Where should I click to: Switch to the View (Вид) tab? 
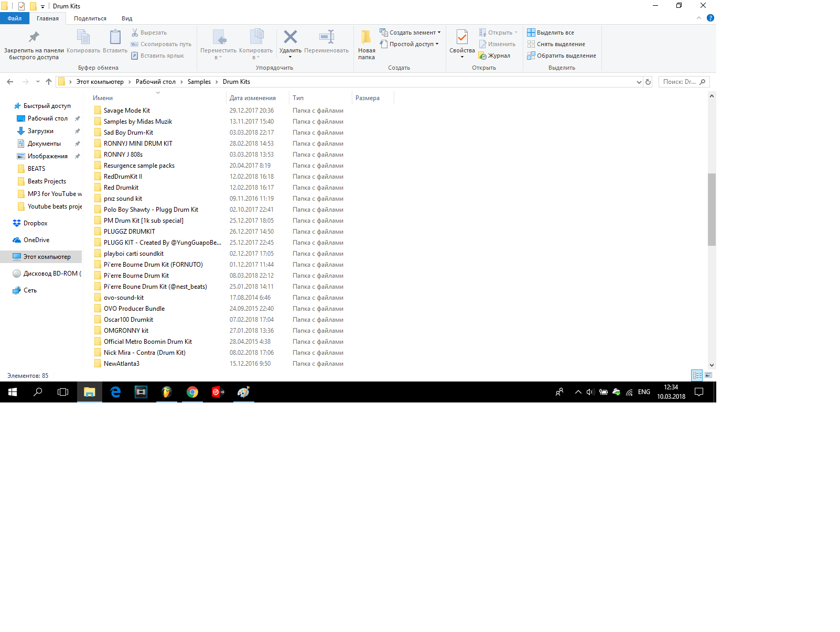pos(127,18)
